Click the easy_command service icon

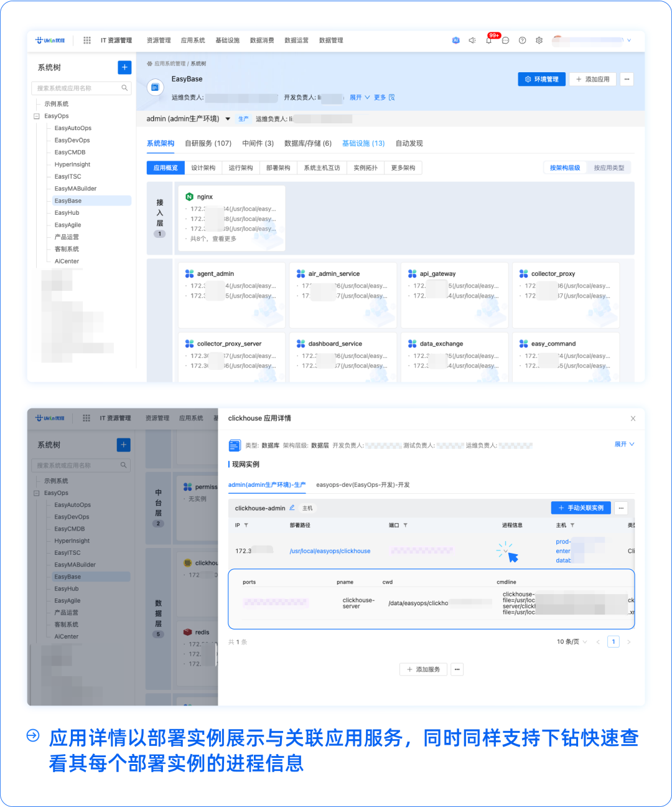pos(523,344)
